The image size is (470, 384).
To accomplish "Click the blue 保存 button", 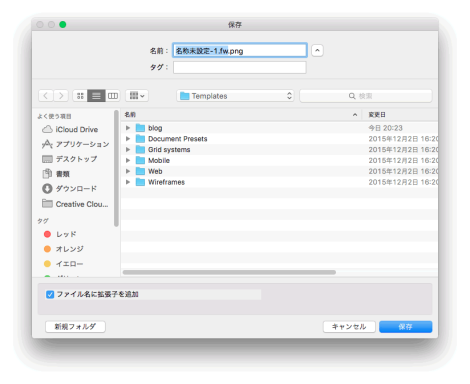I will tap(405, 327).
